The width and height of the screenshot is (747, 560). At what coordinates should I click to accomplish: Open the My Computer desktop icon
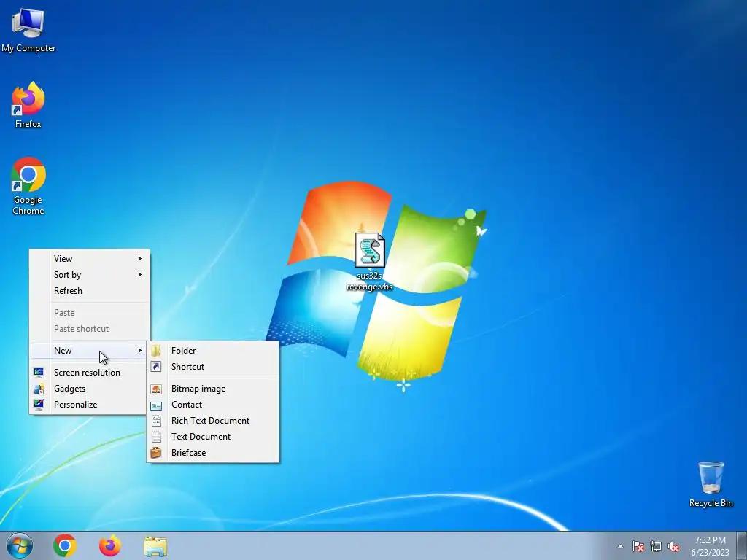tap(28, 29)
